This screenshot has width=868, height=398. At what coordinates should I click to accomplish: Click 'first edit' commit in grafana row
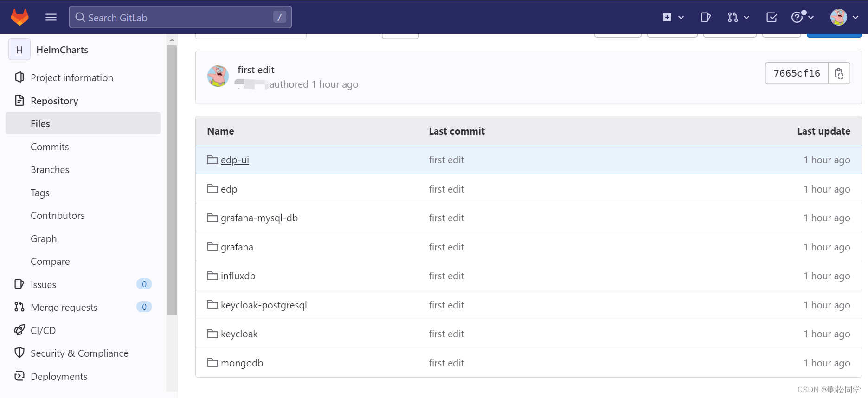click(x=446, y=247)
